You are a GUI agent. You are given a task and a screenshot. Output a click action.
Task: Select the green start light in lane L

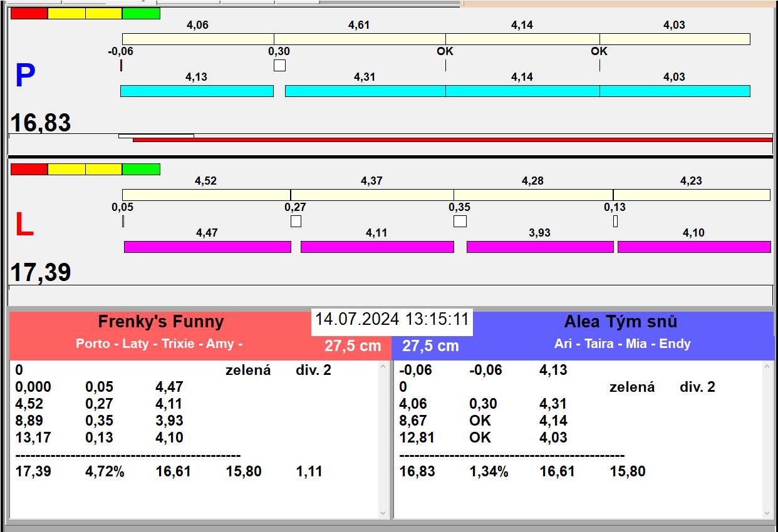click(141, 169)
